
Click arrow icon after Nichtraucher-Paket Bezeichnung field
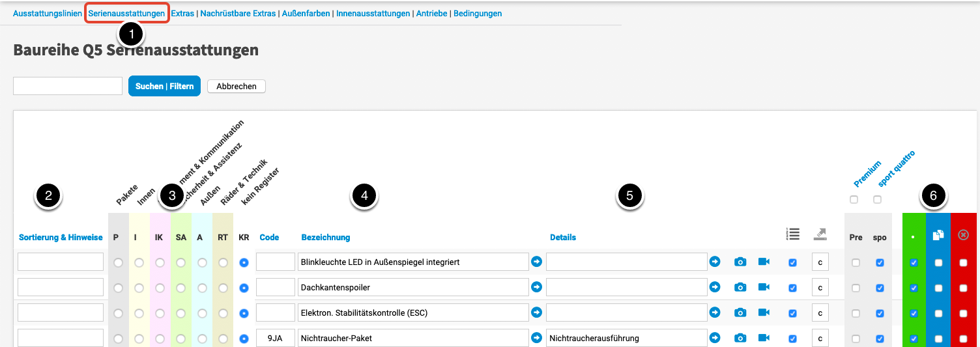coord(536,338)
